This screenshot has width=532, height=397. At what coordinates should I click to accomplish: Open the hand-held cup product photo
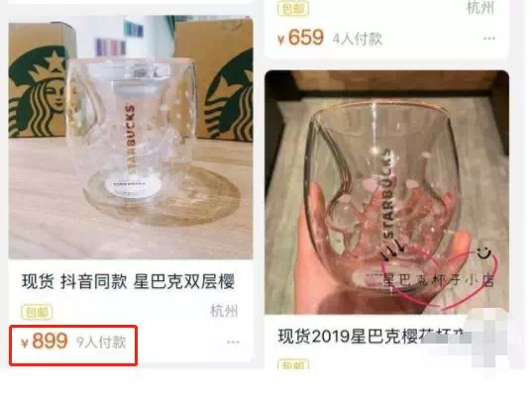click(x=386, y=192)
